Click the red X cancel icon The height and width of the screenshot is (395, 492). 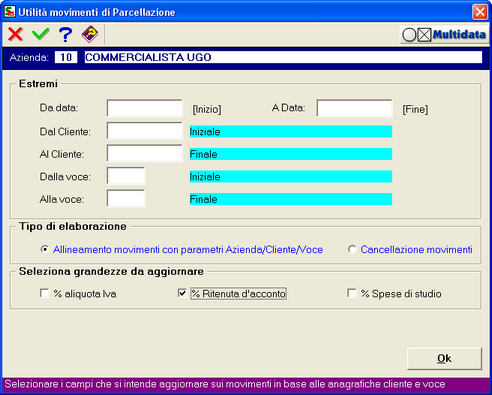pyautogui.click(x=15, y=34)
